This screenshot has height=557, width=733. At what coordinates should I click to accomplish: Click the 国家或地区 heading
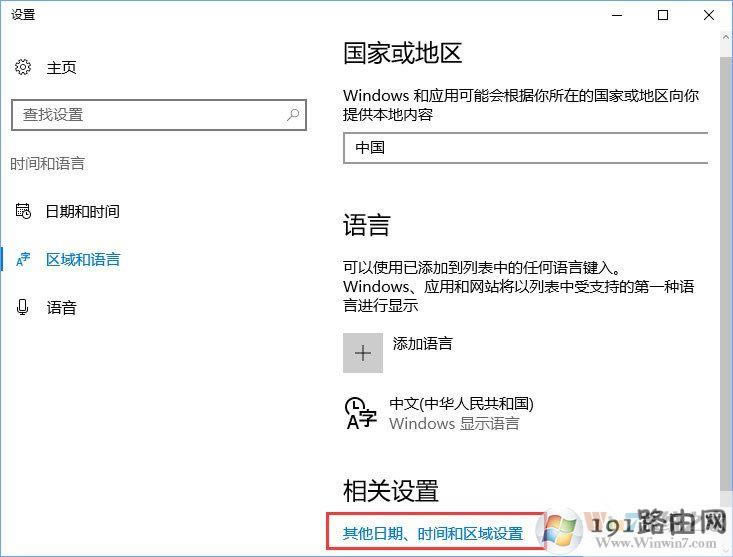pos(402,52)
